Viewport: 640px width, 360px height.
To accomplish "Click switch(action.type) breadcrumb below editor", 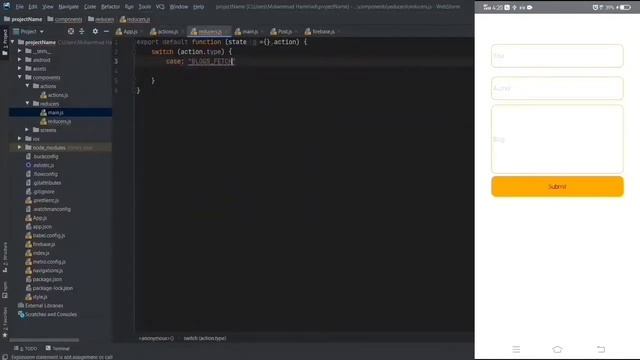I will pyautogui.click(x=204, y=338).
